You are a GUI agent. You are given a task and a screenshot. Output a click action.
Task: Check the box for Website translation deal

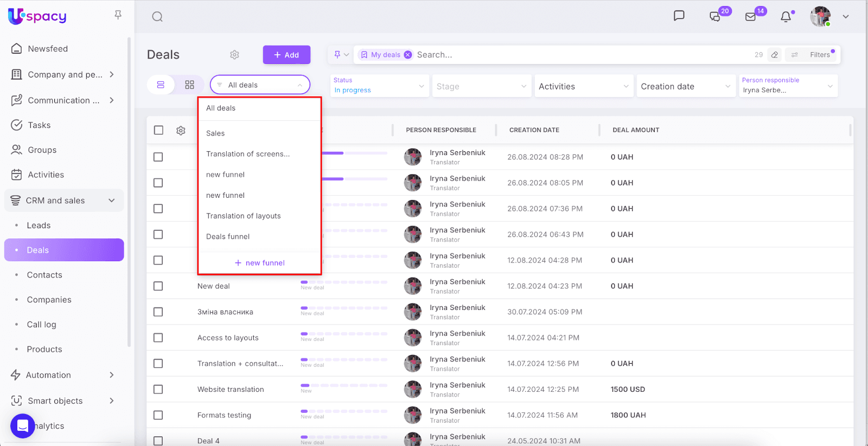[158, 389]
